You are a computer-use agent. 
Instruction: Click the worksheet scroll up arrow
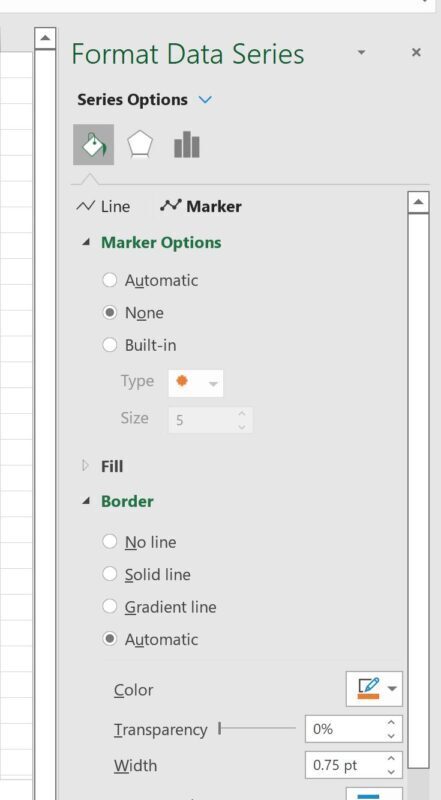pyautogui.click(x=45, y=38)
